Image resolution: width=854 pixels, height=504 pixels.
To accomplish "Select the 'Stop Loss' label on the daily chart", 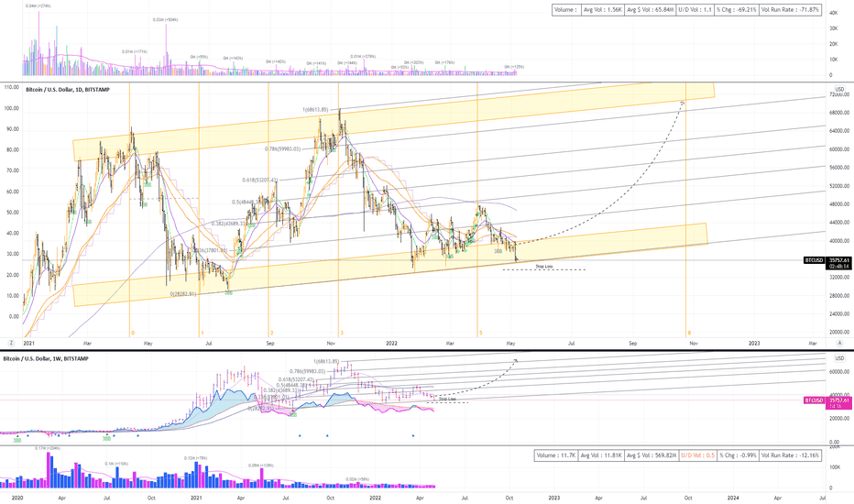I will pos(543,267).
